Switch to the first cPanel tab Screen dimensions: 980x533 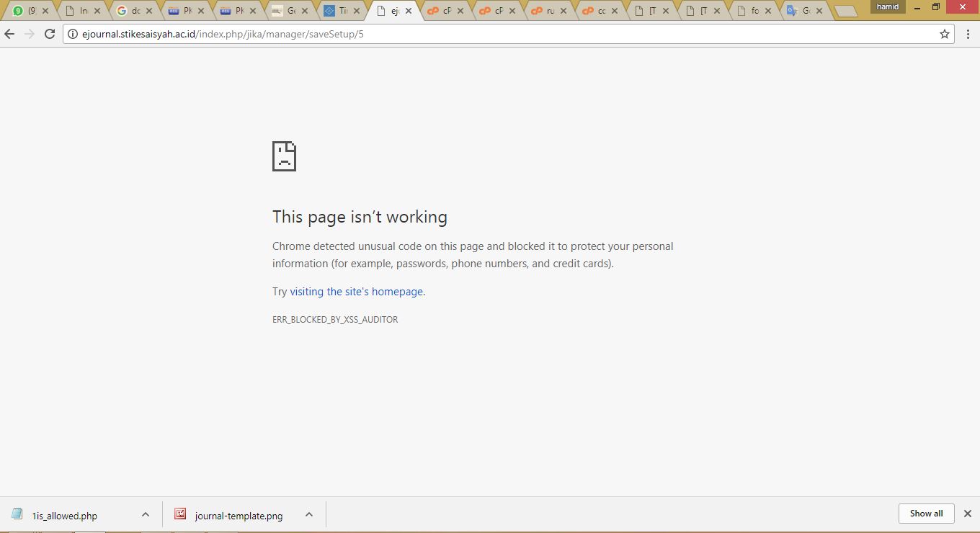click(441, 11)
